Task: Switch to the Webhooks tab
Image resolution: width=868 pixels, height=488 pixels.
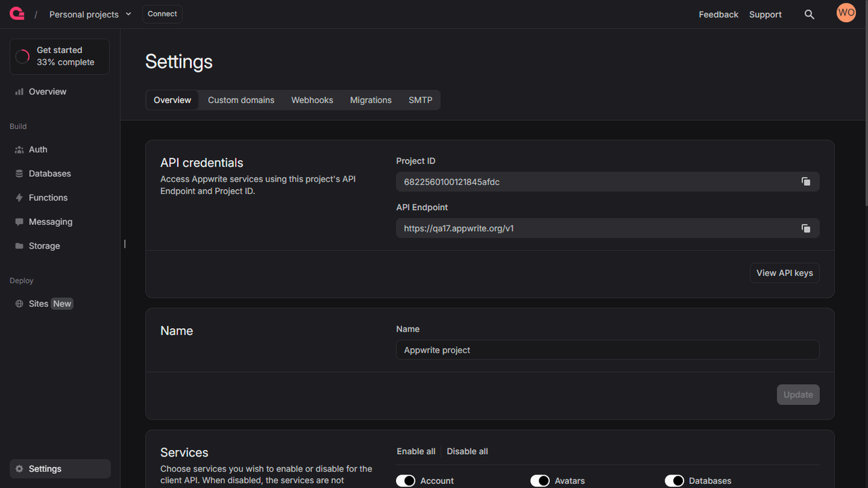Action: [312, 100]
